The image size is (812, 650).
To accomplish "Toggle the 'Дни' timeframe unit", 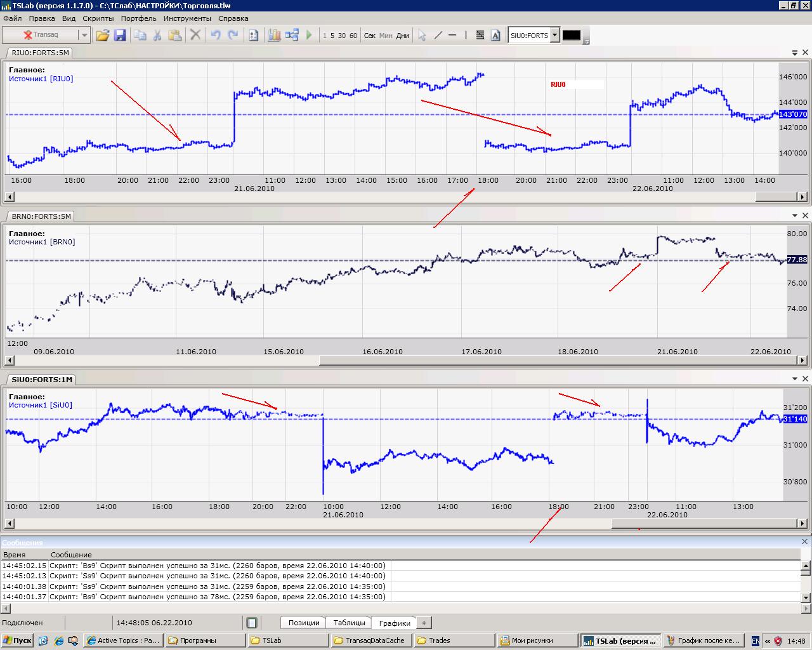I will click(403, 36).
